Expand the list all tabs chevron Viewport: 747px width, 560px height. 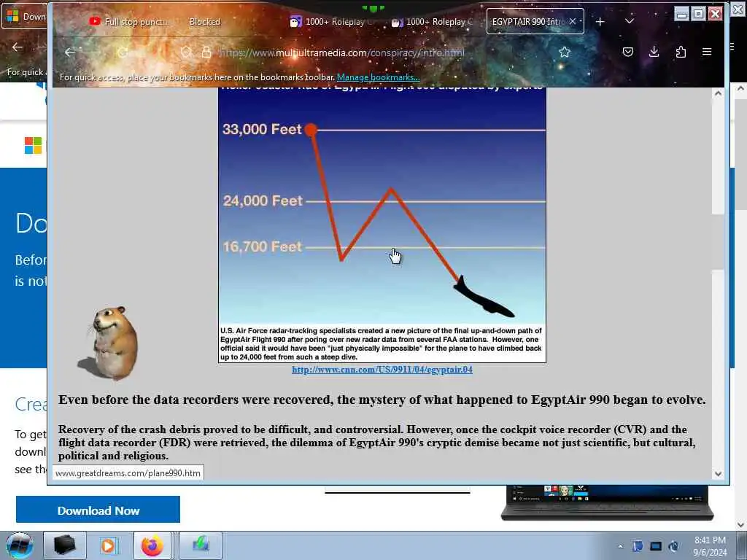tap(630, 21)
